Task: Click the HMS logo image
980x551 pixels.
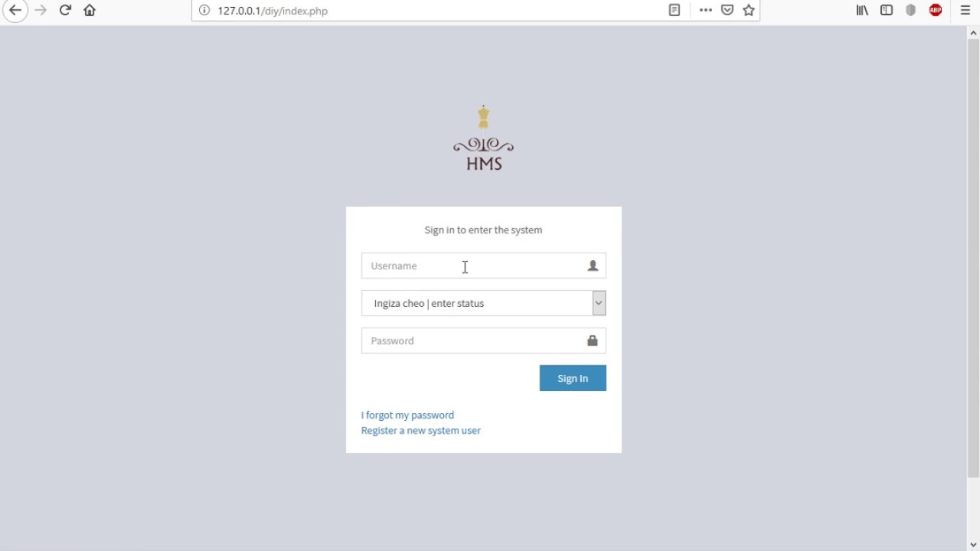Action: [484, 138]
